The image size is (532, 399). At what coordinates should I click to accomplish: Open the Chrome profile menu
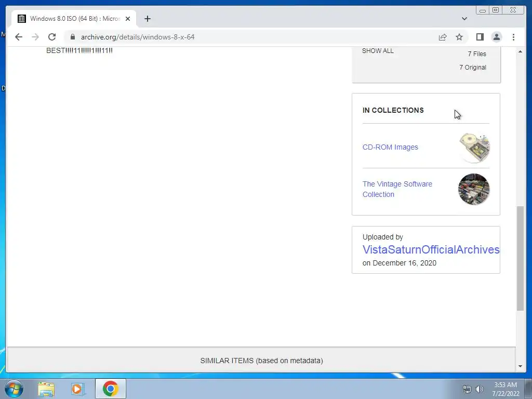496,37
